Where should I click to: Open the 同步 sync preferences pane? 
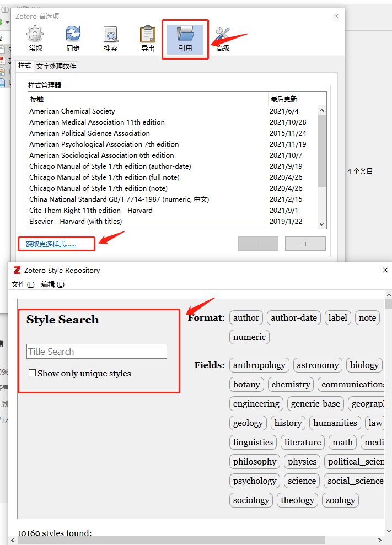(73, 39)
